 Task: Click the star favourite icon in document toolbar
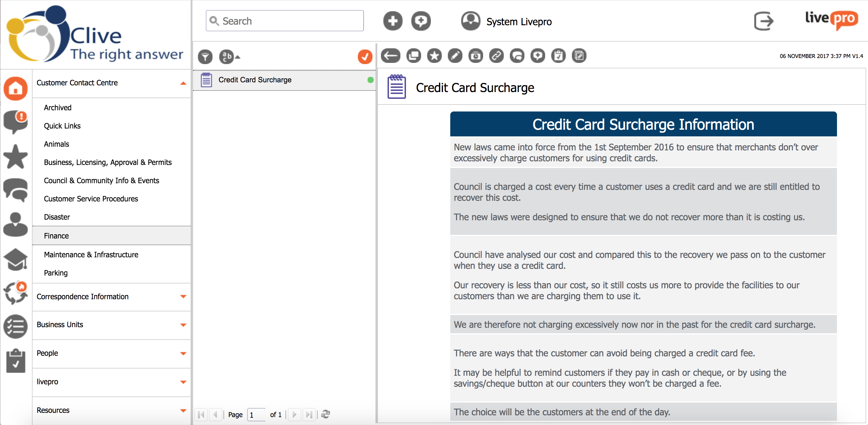(434, 56)
